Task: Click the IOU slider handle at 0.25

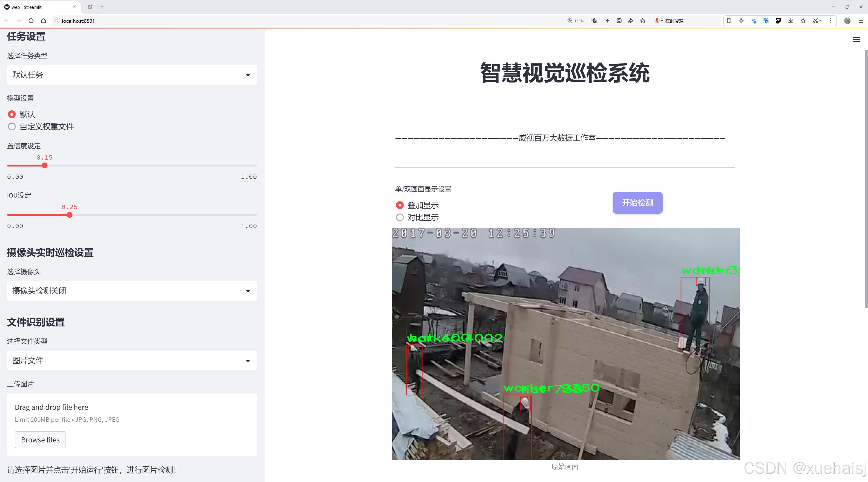Action: 69,215
